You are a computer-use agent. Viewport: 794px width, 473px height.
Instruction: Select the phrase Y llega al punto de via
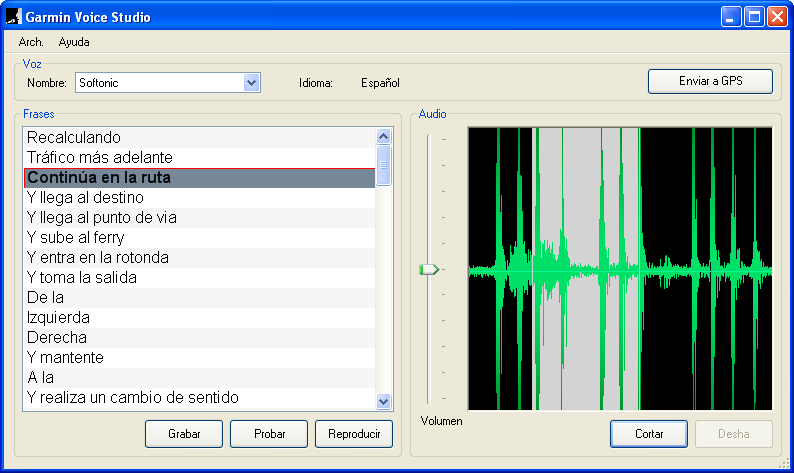[199, 218]
